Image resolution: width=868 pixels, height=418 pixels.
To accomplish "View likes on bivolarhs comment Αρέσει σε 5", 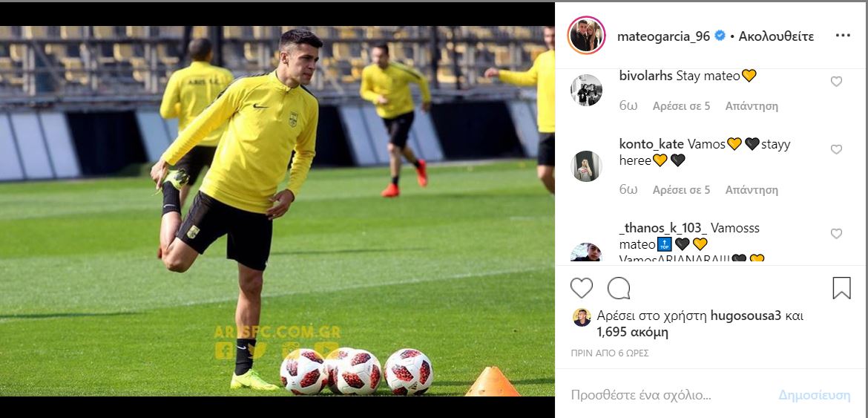I will (x=682, y=105).
